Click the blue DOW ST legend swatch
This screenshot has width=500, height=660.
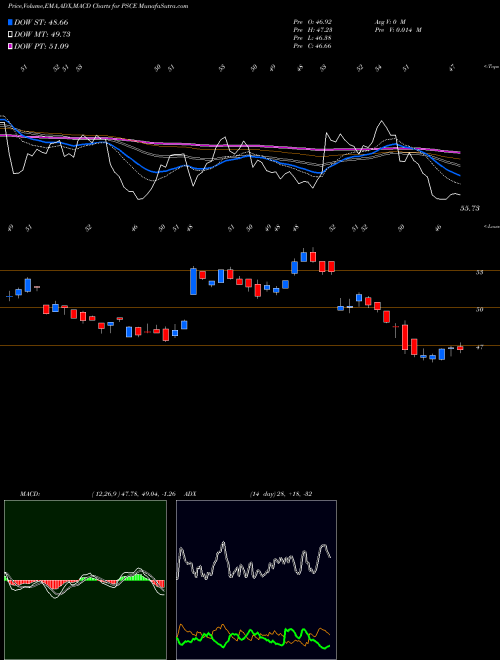10,22
